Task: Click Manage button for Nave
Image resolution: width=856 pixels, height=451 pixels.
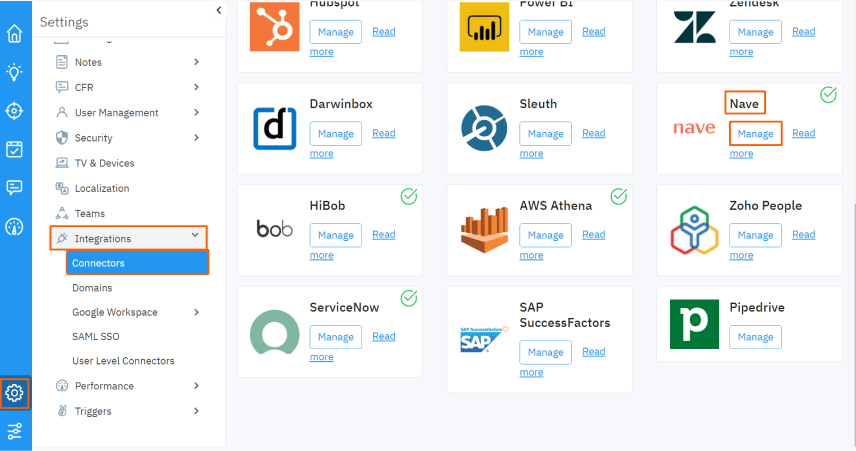Action: pyautogui.click(x=756, y=134)
